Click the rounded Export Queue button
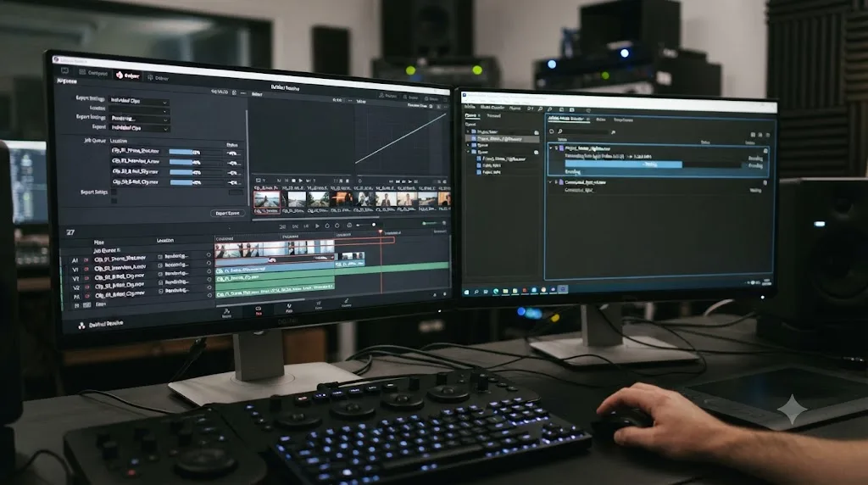The image size is (868, 485). (x=227, y=213)
